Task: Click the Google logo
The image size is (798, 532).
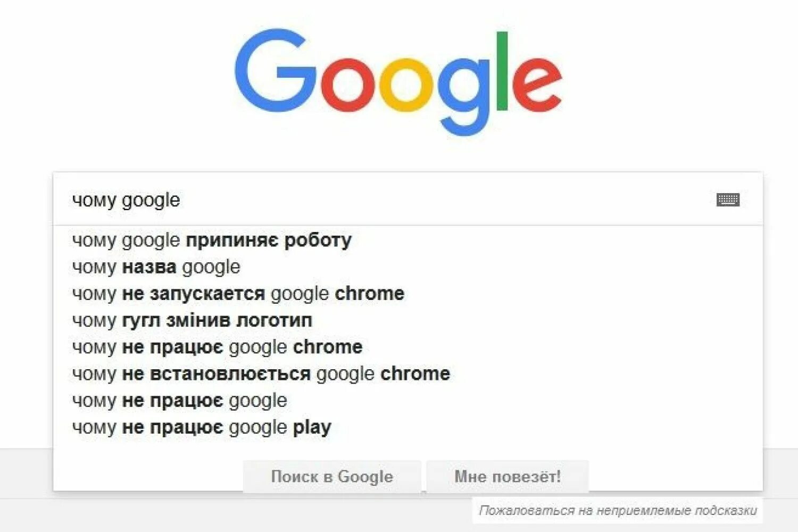Action: click(x=398, y=82)
